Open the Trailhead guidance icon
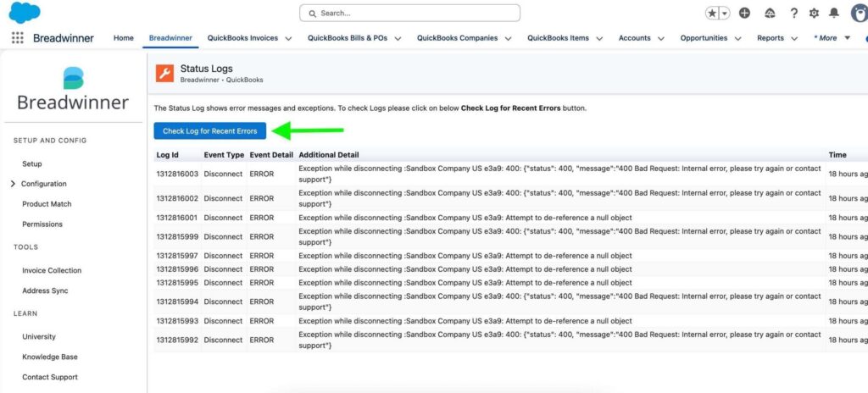 coord(770,14)
